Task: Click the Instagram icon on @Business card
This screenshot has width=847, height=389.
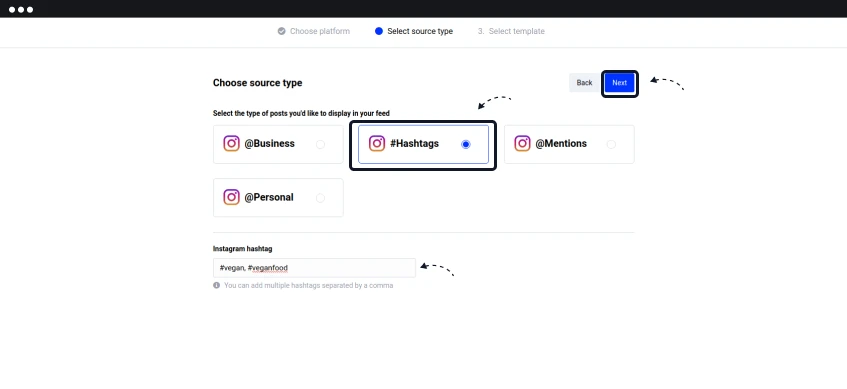Action: click(231, 144)
